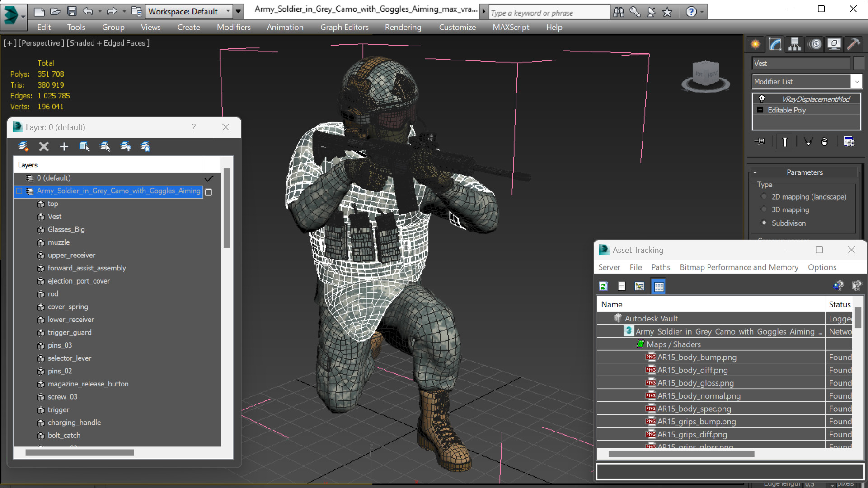
Task: Click Configure Modifier Sets icon
Action: click(x=849, y=142)
